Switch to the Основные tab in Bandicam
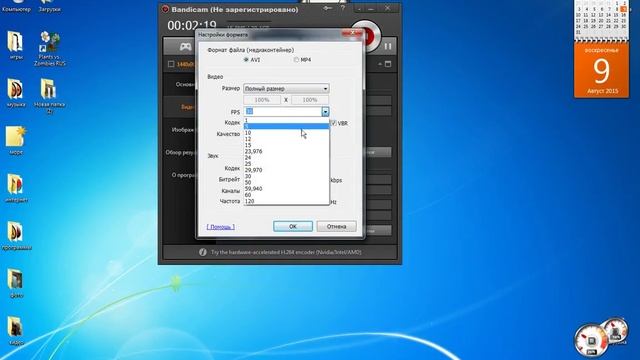Viewport: 640px width, 360px height. (185, 84)
